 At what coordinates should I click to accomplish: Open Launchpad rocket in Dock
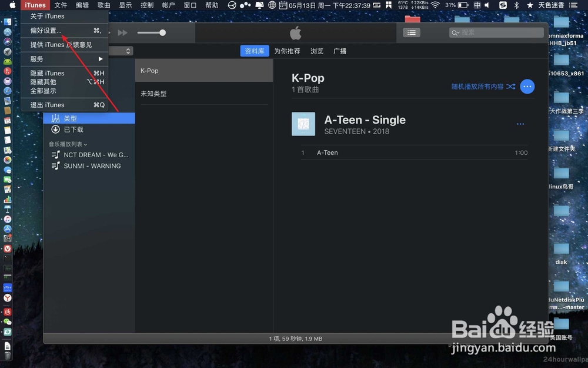point(8,51)
